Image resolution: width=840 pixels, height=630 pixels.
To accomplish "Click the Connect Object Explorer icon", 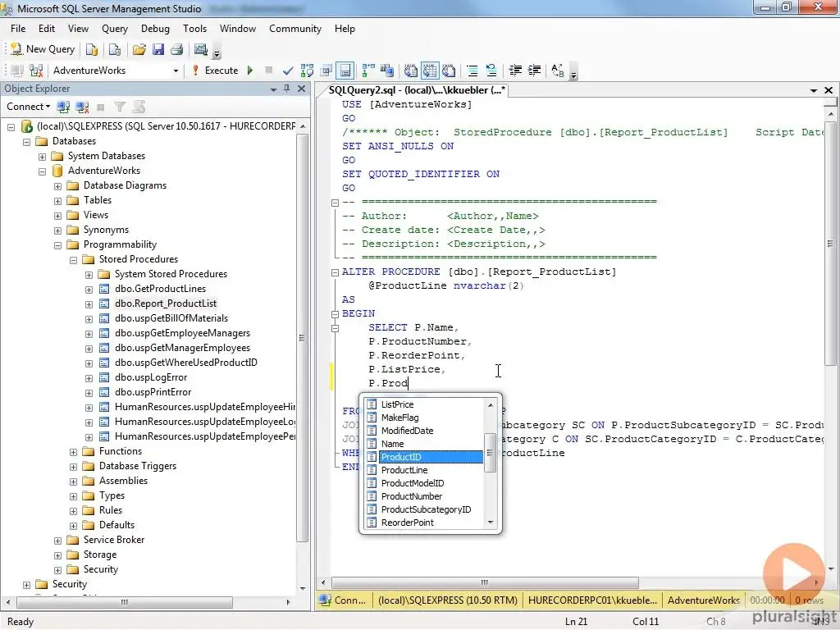I will tap(63, 107).
